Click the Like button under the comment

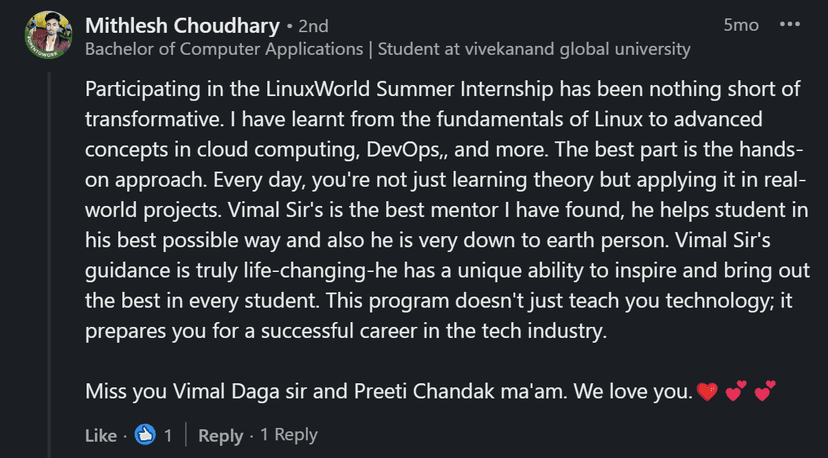(x=101, y=435)
